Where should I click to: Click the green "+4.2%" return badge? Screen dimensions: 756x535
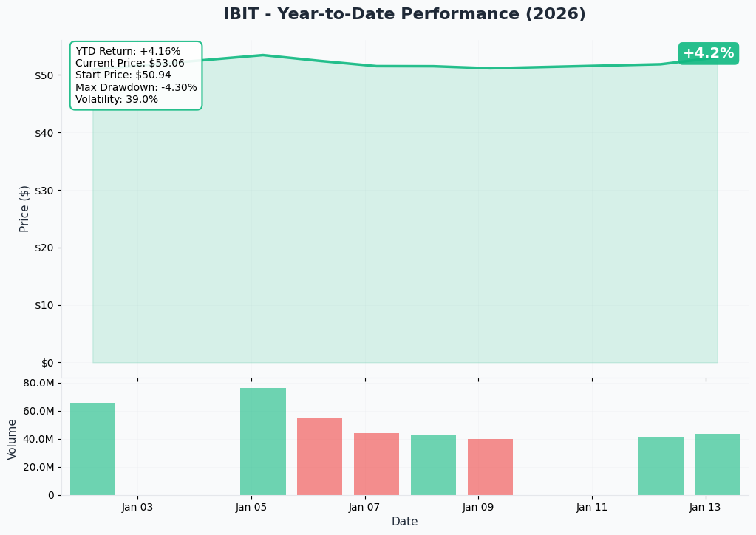[708, 53]
